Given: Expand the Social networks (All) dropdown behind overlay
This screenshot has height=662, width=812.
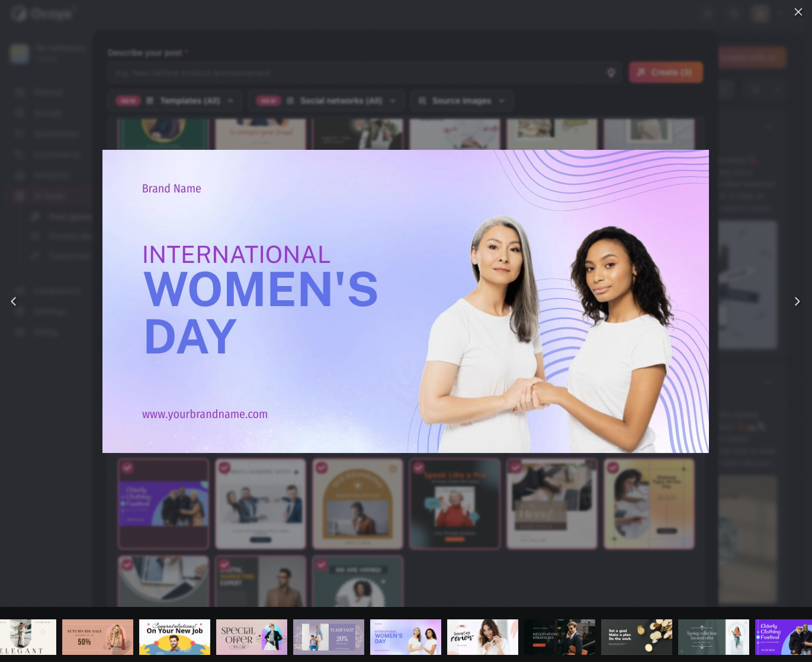Looking at the screenshot, I should pyautogui.click(x=326, y=101).
